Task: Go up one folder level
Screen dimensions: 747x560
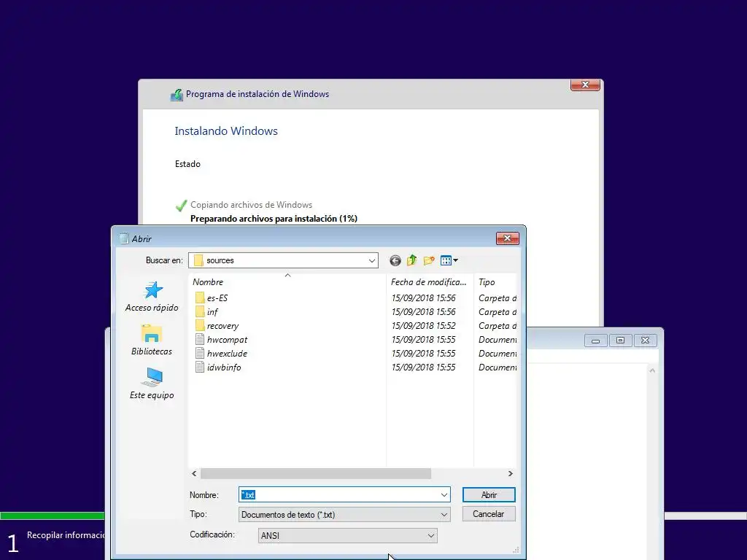Action: [x=412, y=260]
